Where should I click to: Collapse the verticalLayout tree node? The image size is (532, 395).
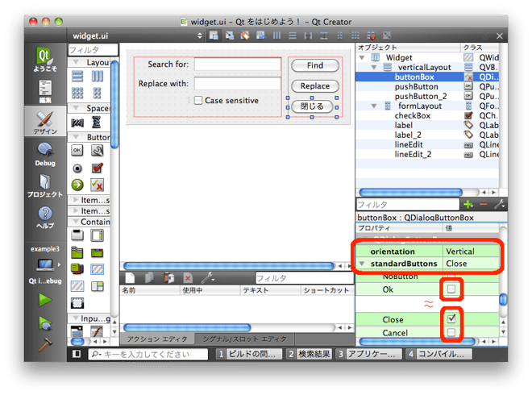pos(375,68)
